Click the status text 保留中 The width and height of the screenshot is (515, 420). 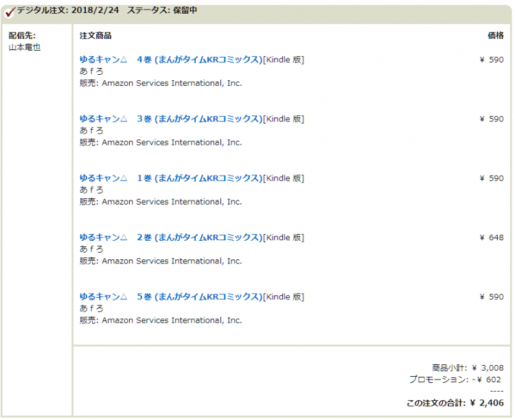pos(185,10)
